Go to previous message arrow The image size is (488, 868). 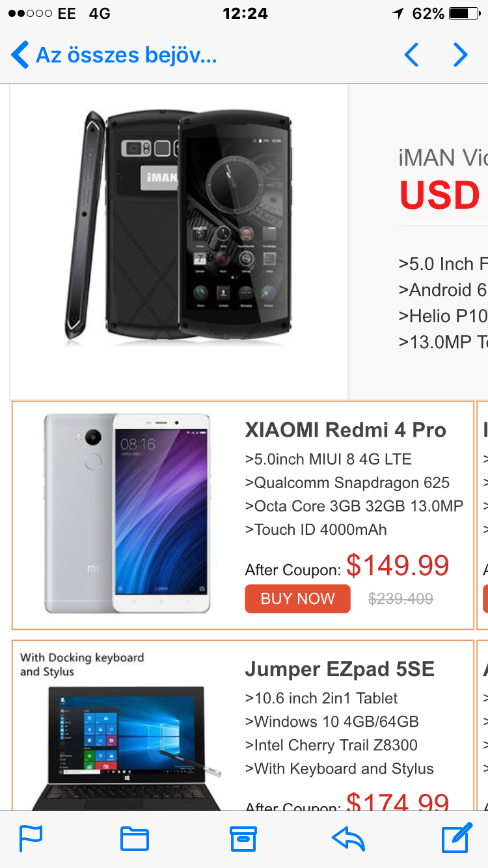point(411,55)
